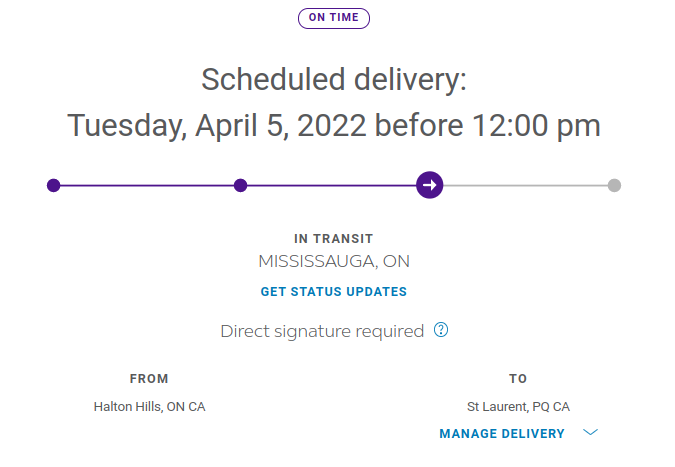Click the IN TRANSIT status label

(334, 239)
